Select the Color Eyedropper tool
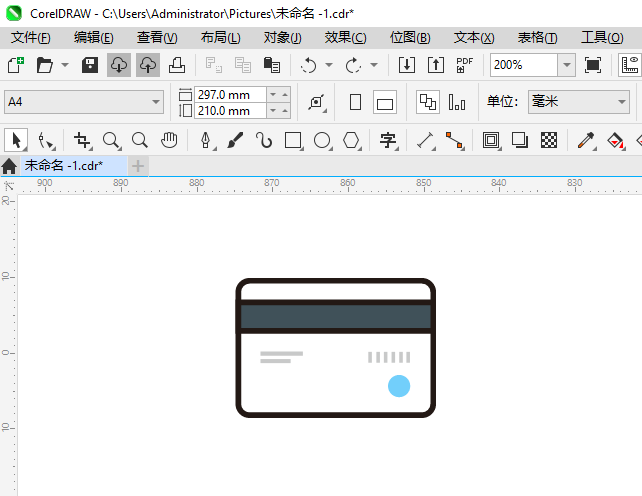Viewport: 642px width, 496px height. [586, 140]
